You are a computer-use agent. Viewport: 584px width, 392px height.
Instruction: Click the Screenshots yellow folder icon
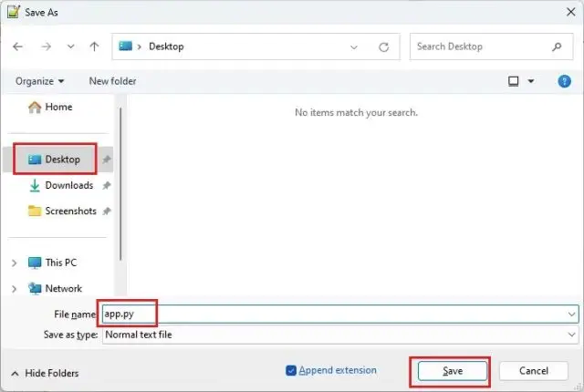(35, 211)
